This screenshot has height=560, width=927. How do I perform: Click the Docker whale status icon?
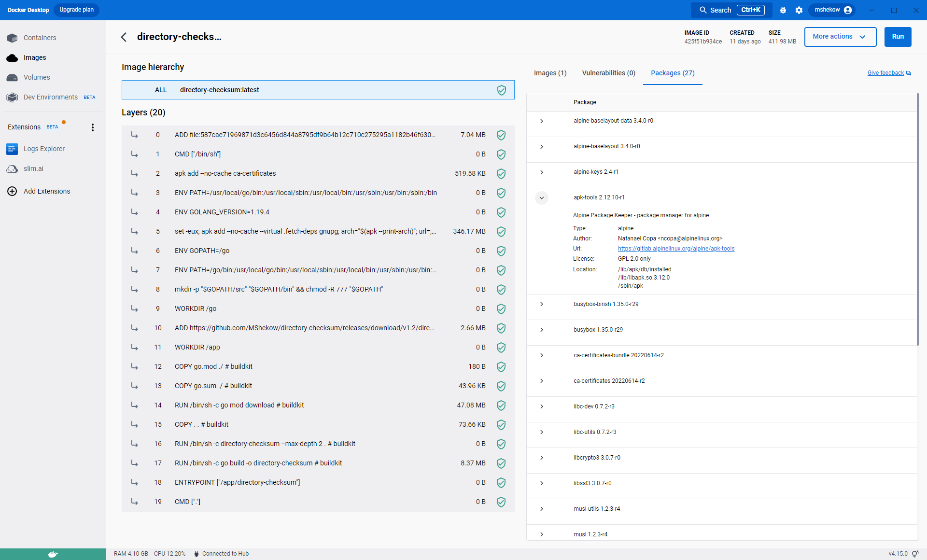53,554
